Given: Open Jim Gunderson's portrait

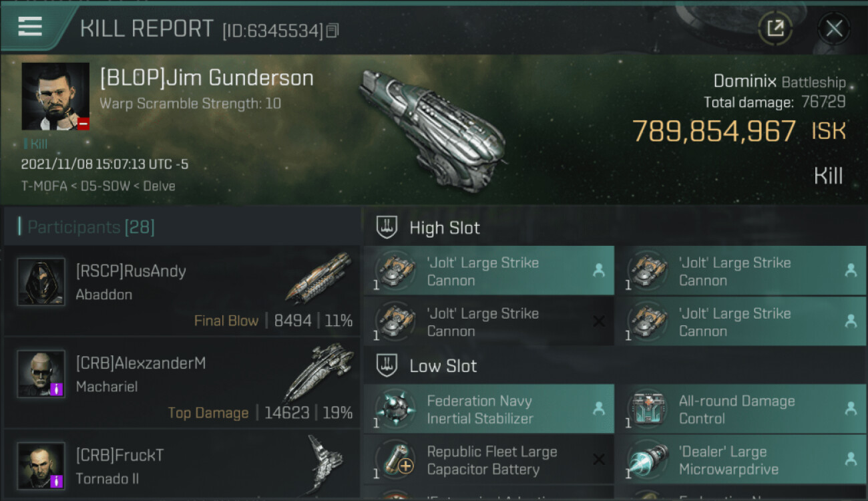Looking at the screenshot, I should (x=55, y=96).
